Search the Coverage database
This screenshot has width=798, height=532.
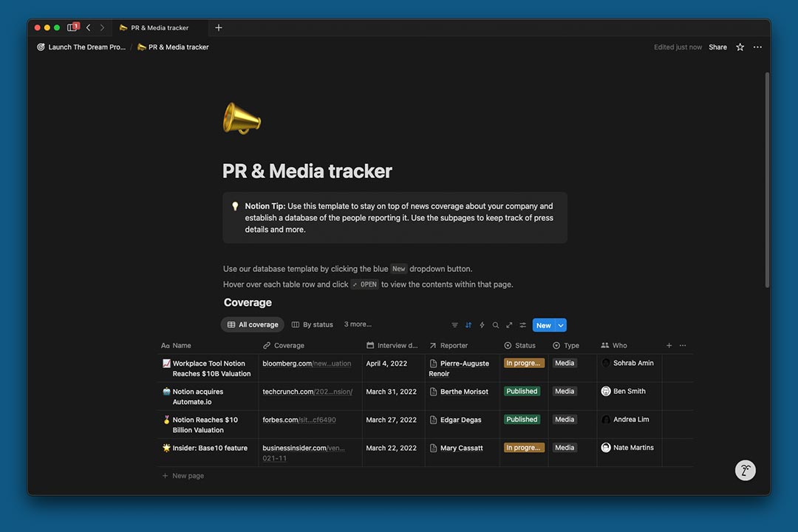tap(495, 325)
